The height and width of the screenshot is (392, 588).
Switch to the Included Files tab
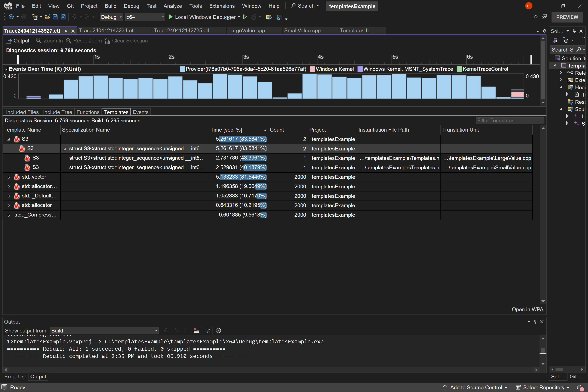[22, 112]
